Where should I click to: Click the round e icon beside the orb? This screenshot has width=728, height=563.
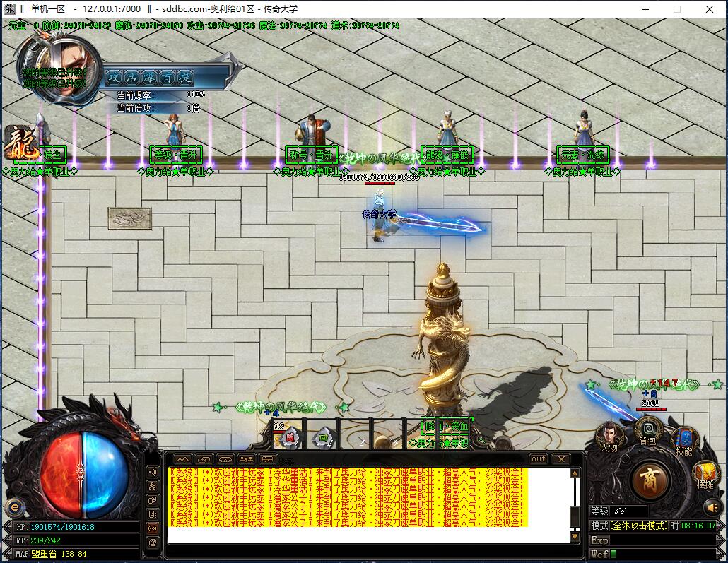coord(14,506)
